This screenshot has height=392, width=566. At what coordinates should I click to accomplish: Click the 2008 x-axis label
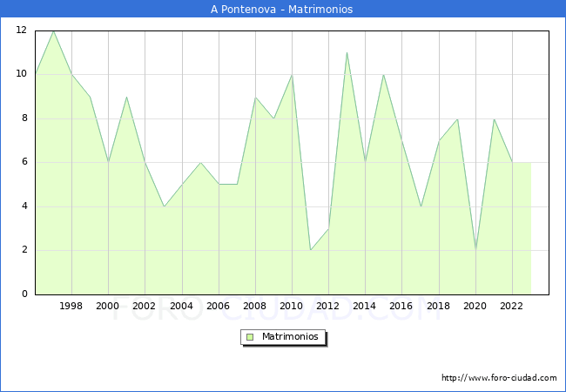pos(254,307)
